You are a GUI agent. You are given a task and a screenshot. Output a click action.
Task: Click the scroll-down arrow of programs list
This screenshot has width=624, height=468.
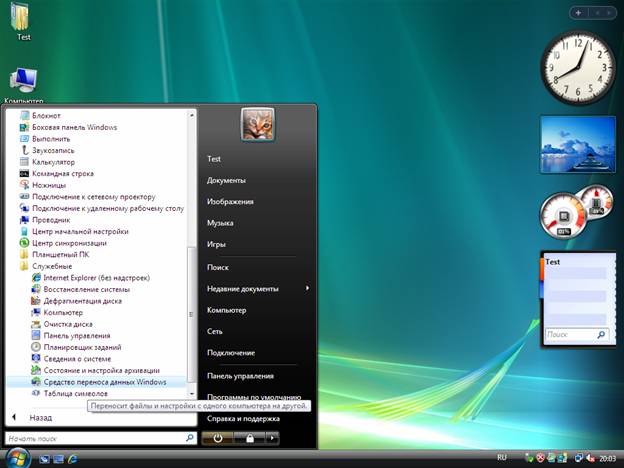coord(192,394)
